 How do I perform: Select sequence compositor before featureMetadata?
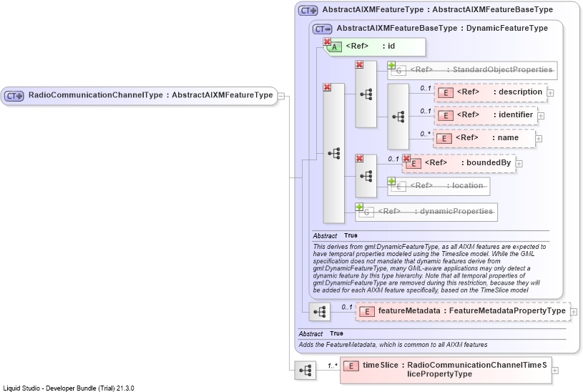pyautogui.click(x=320, y=311)
